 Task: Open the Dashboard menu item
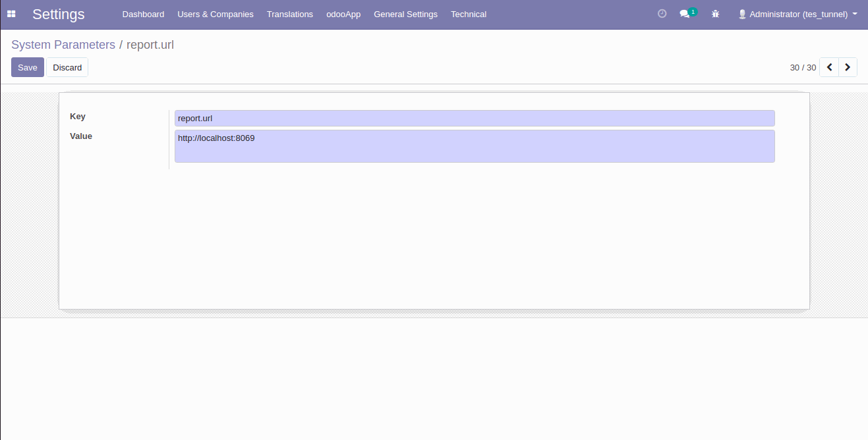(x=143, y=14)
